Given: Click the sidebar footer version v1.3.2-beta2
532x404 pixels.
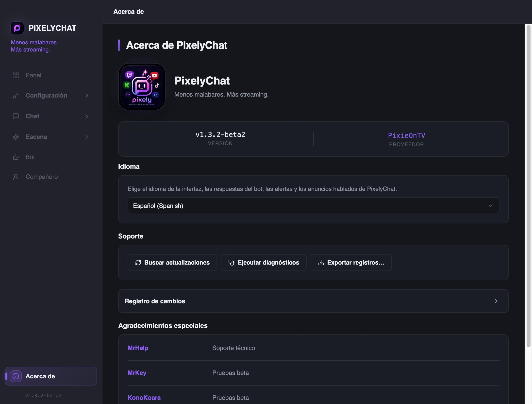Looking at the screenshot, I should click(43, 396).
